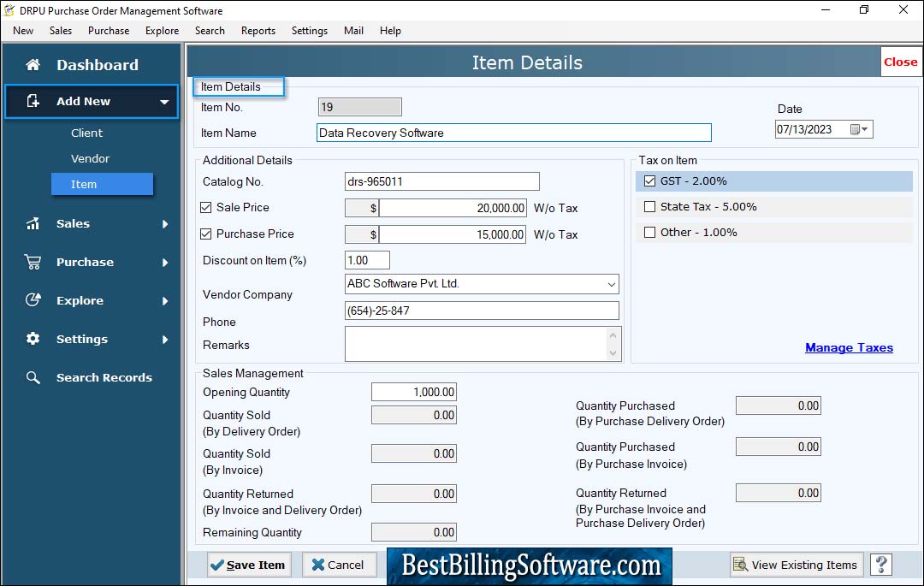
Task: Enable the Other - 1.00% tax checkbox
Action: [x=649, y=232]
